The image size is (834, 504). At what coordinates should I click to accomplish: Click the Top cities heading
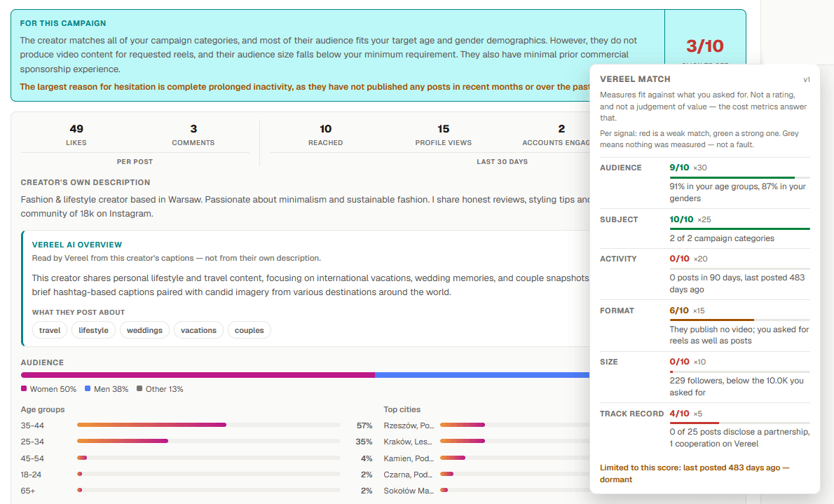[402, 409]
